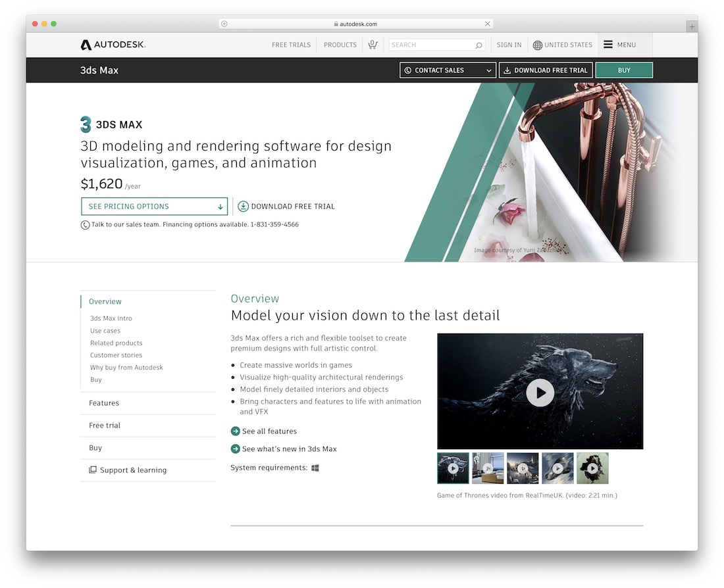724x588 pixels.
Task: Click Download Free Trial link in hero
Action: pos(286,207)
